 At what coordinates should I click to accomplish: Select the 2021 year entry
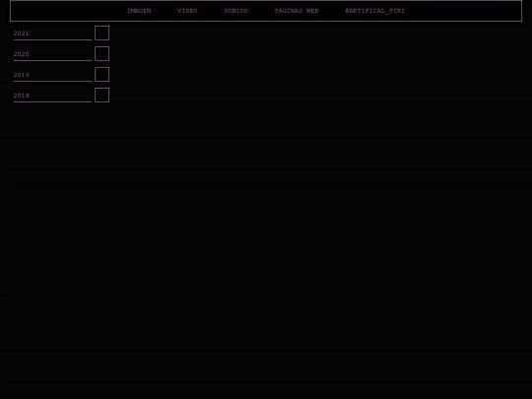click(x=52, y=33)
